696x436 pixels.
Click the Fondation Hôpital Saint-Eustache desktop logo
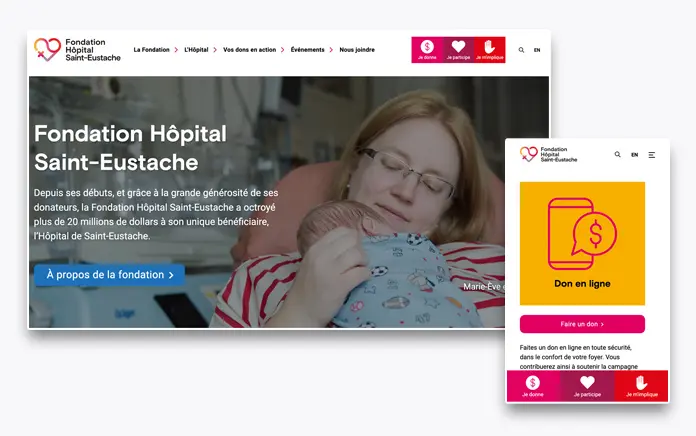pos(77,50)
